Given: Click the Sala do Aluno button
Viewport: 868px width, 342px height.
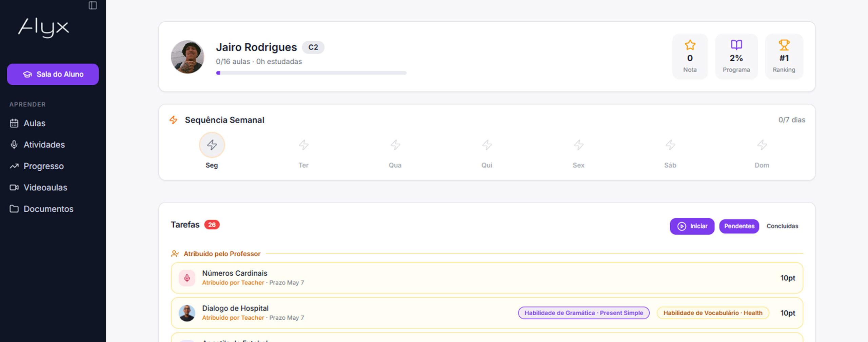Looking at the screenshot, I should pyautogui.click(x=53, y=74).
